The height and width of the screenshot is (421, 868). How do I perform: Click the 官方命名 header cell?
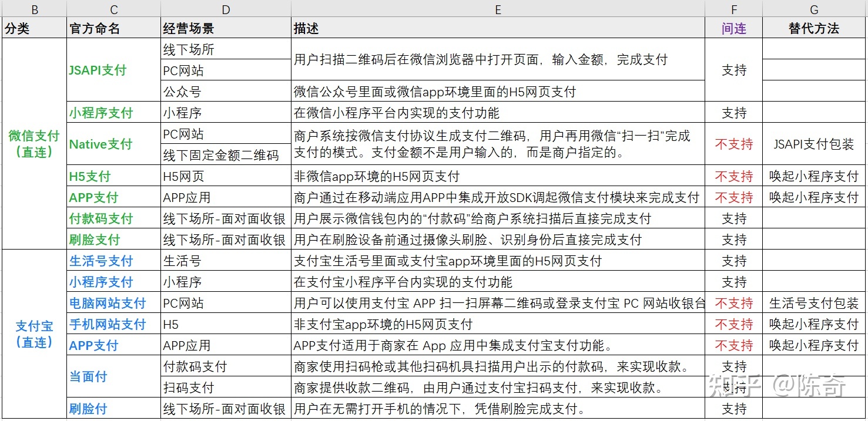point(113,29)
